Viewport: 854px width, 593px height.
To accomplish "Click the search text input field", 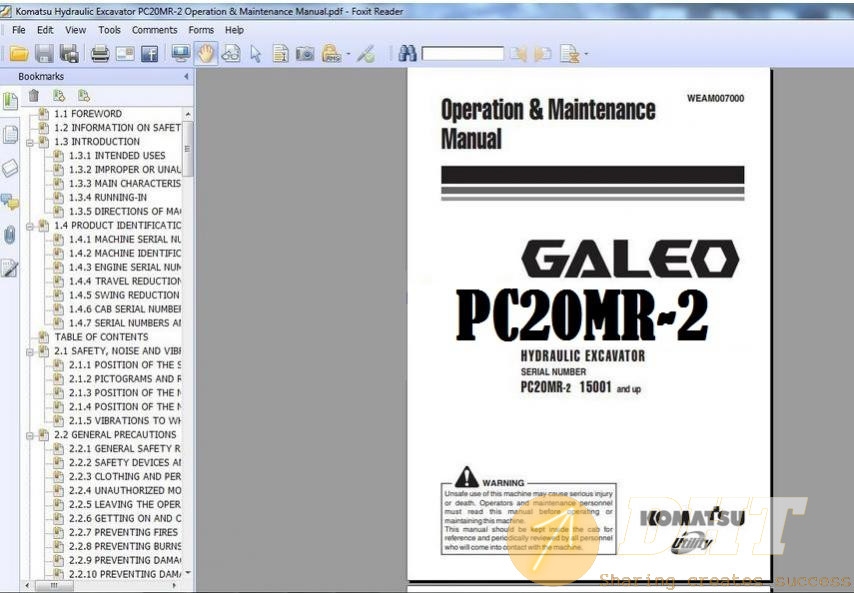I will [462, 53].
